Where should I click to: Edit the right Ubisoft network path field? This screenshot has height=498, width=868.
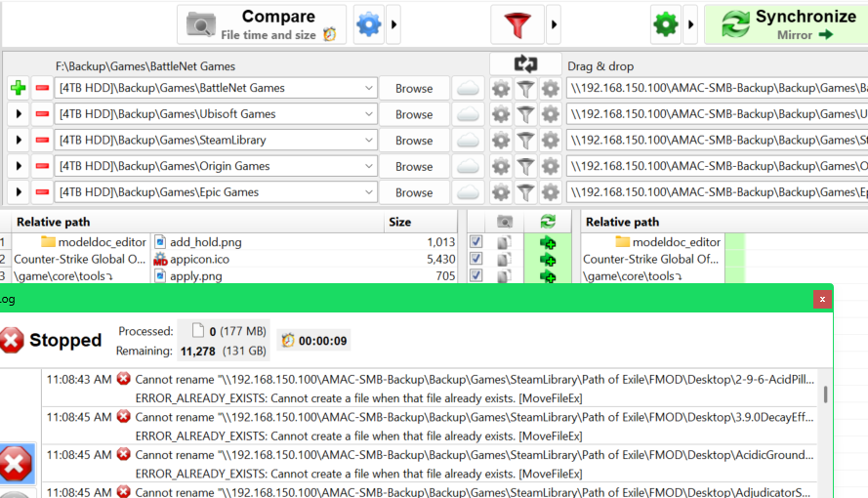(x=717, y=114)
